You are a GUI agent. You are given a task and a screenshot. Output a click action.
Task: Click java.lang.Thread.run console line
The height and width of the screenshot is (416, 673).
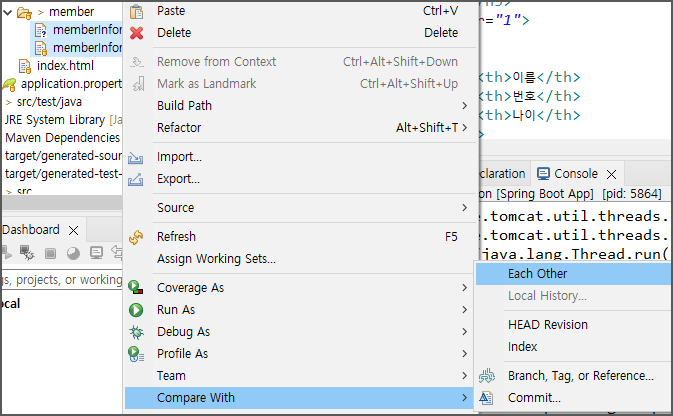coord(575,254)
